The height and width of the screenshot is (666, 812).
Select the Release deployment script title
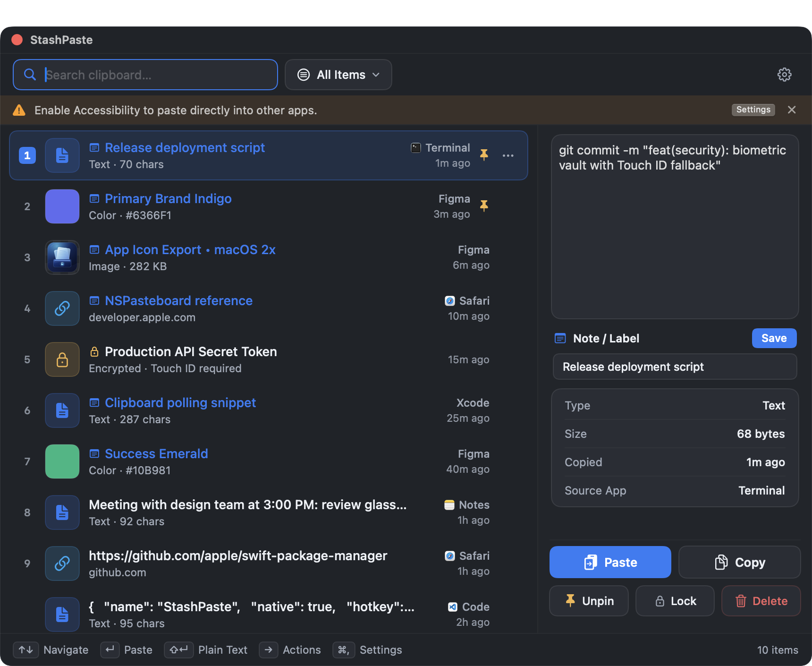tap(185, 147)
